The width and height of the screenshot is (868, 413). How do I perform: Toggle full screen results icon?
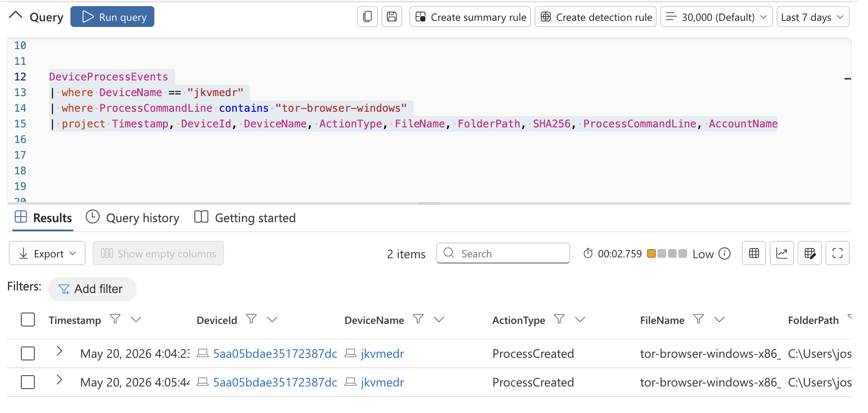click(838, 253)
